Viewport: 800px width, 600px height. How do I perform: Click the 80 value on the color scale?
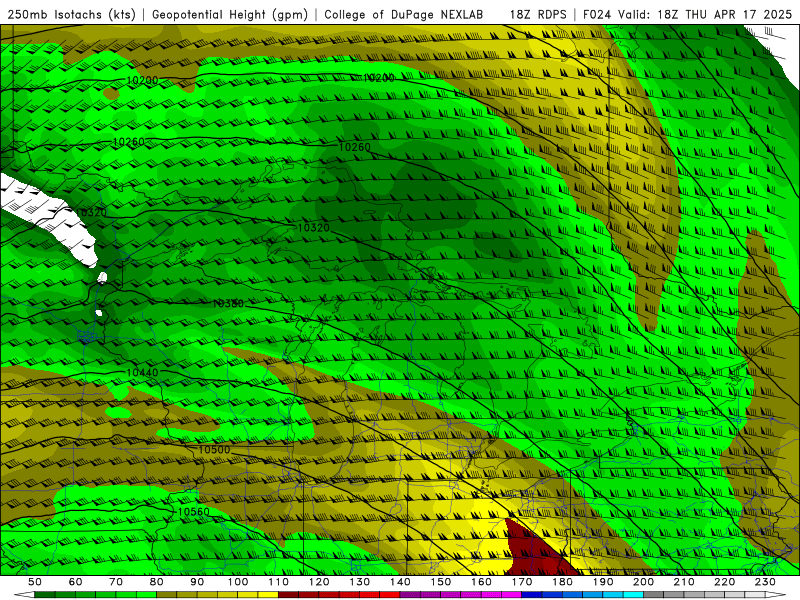(x=157, y=582)
